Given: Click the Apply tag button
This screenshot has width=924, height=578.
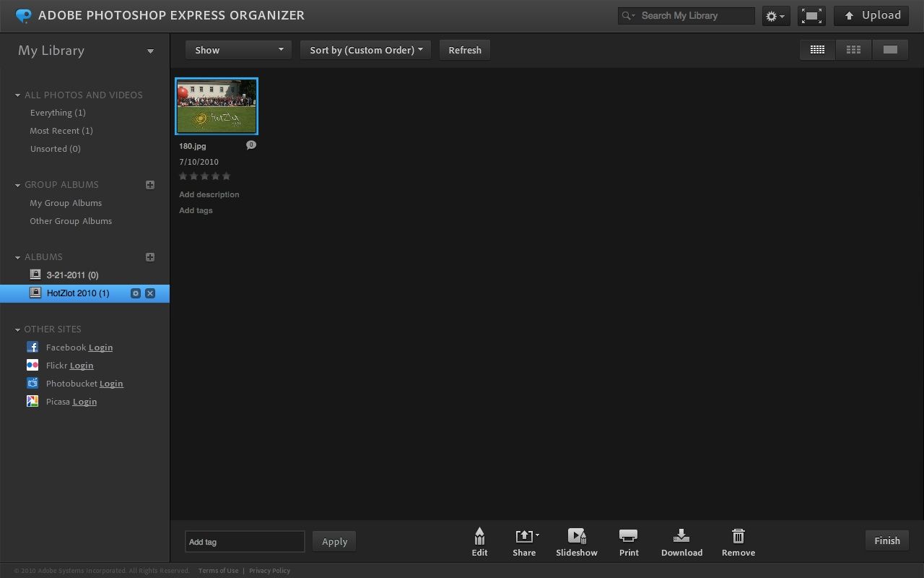Looking at the screenshot, I should tap(334, 541).
